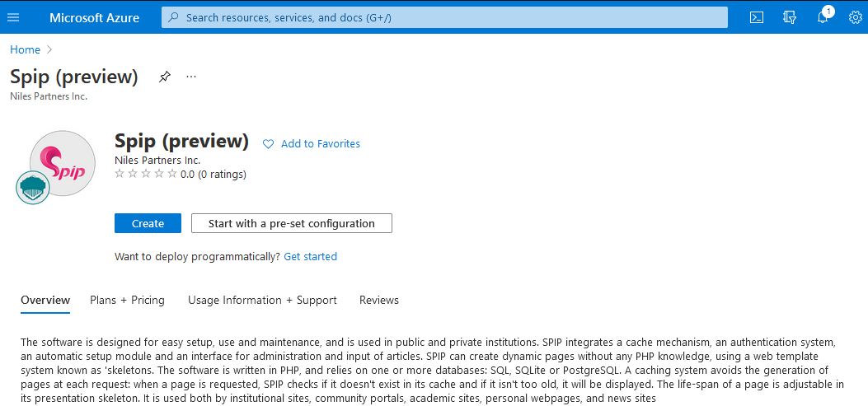Go to Home breadcrumb

tap(25, 49)
